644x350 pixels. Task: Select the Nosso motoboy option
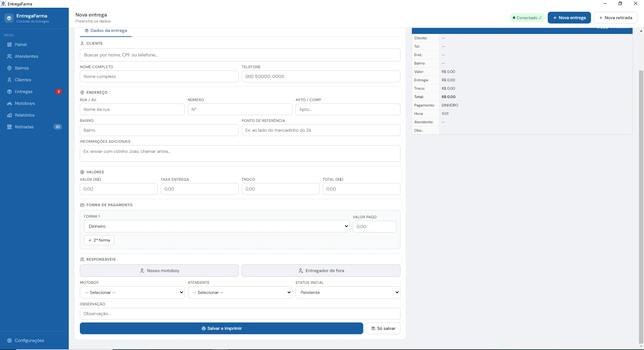[x=159, y=271]
